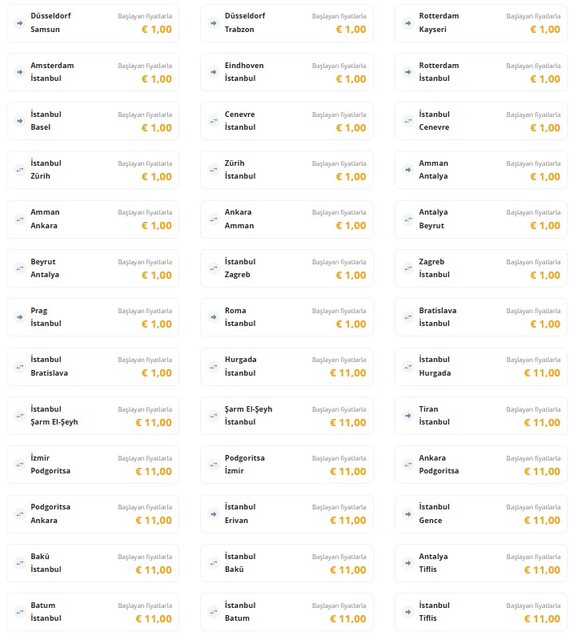Click the arrow icon next to Tiran–İstanbul
The height and width of the screenshot is (640, 574).
[x=408, y=416]
